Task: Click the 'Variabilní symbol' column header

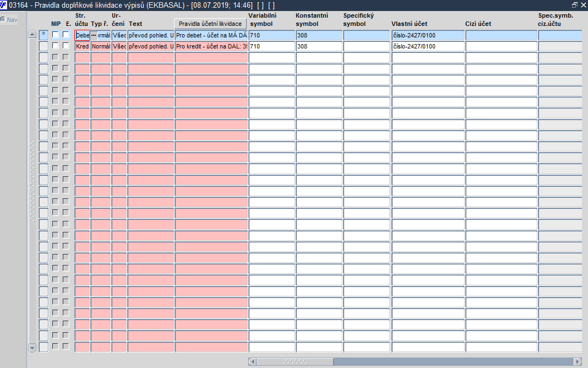Action: tap(263, 19)
